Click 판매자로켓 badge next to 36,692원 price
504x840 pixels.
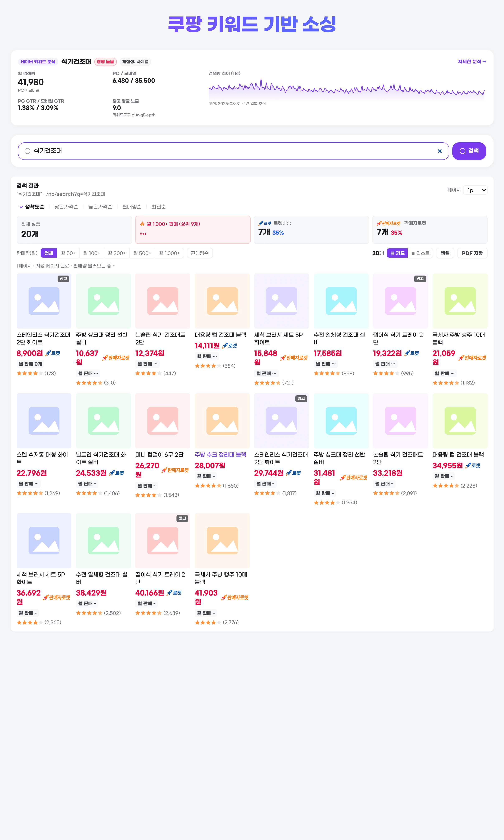57,597
